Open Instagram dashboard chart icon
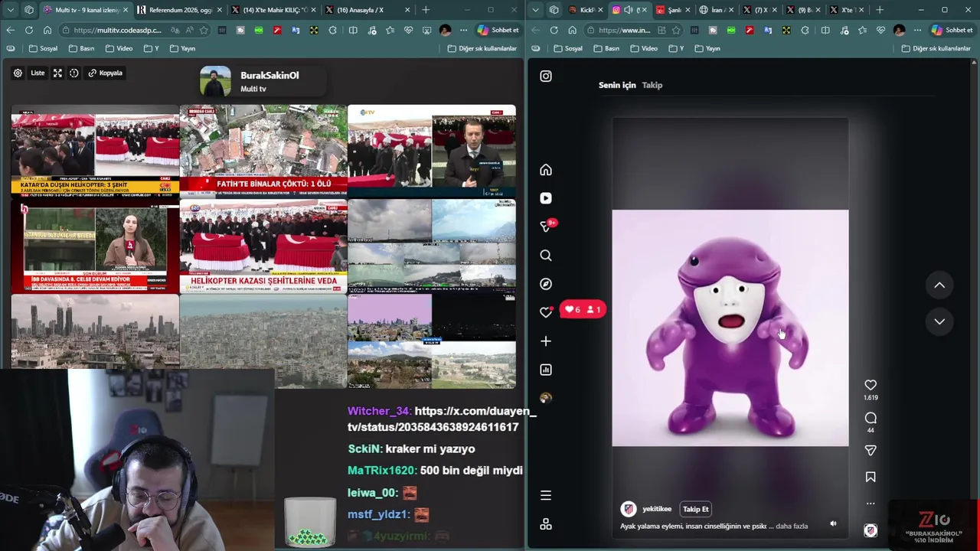 point(546,370)
